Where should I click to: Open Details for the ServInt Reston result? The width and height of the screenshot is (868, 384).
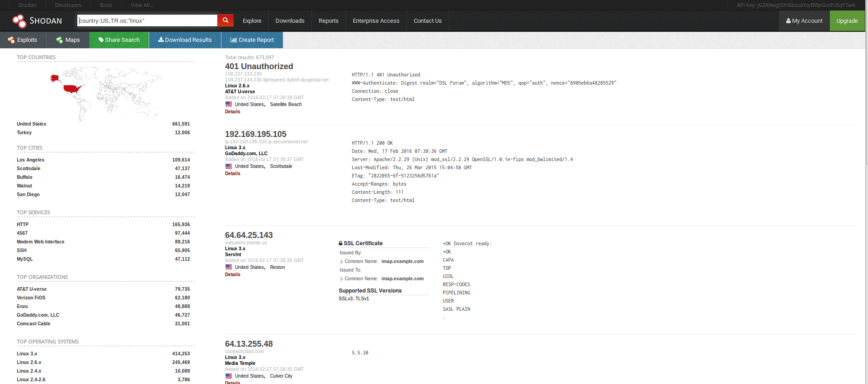[232, 274]
